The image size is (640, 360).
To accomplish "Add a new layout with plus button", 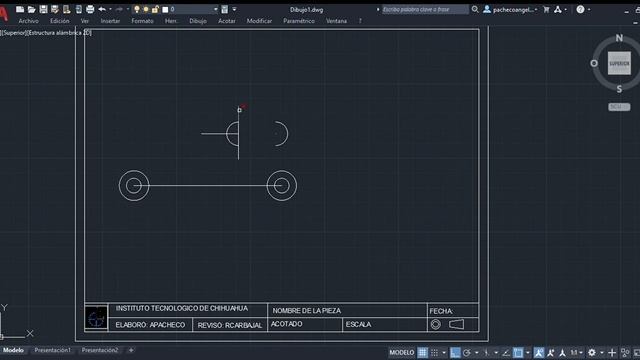I will (131, 350).
